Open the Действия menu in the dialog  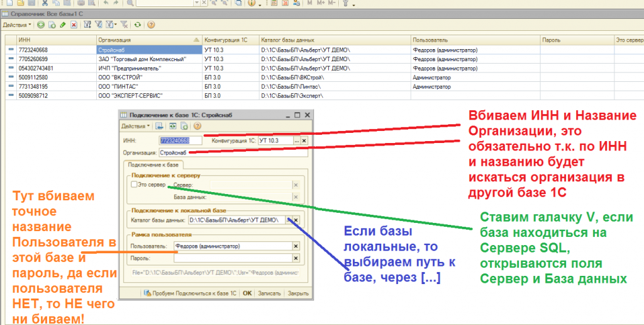(x=136, y=127)
